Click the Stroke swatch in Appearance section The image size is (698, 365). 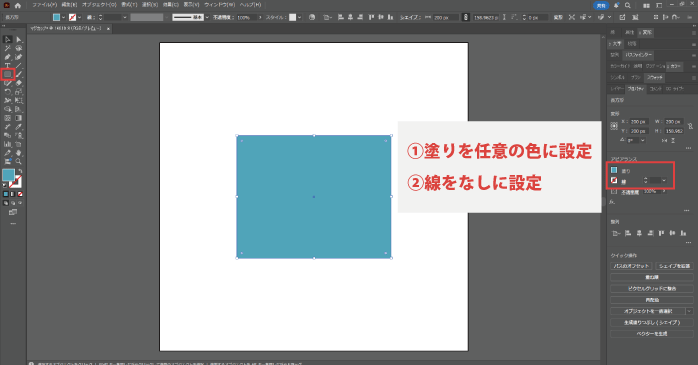point(614,180)
